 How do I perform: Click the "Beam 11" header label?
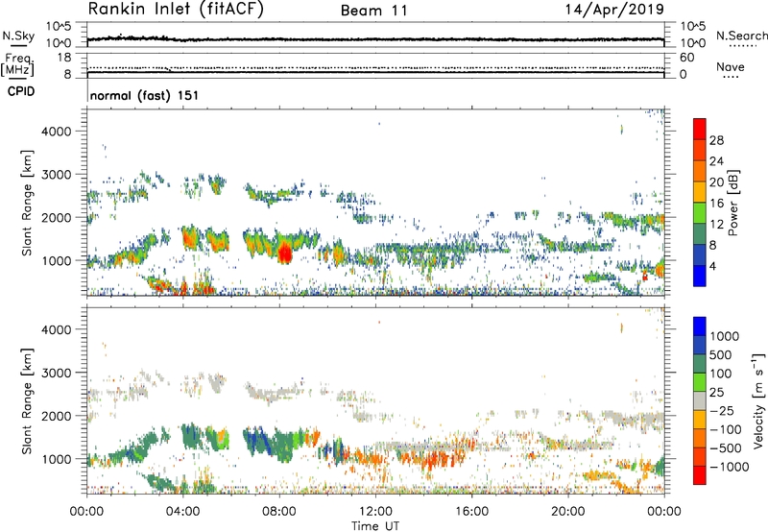374,11
